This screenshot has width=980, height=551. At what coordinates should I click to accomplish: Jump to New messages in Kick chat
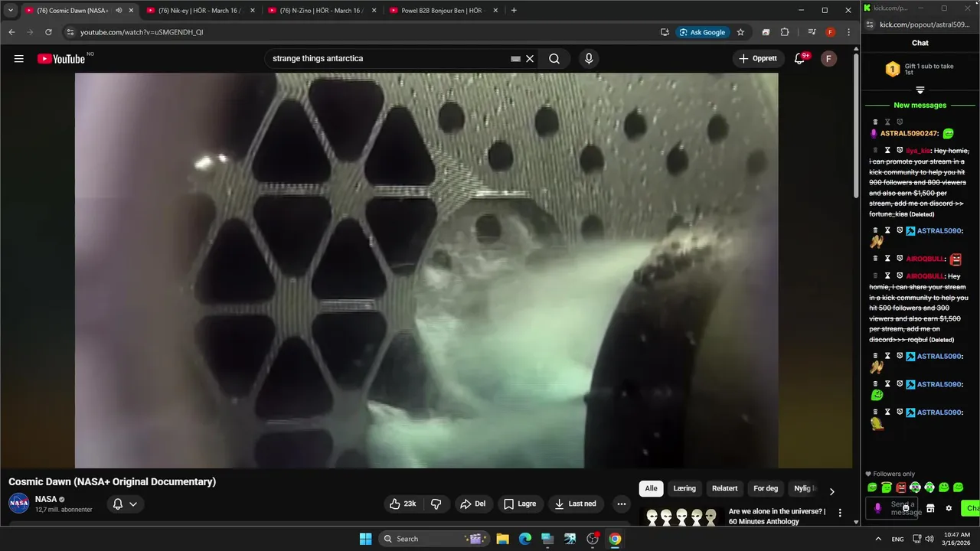[x=920, y=105]
